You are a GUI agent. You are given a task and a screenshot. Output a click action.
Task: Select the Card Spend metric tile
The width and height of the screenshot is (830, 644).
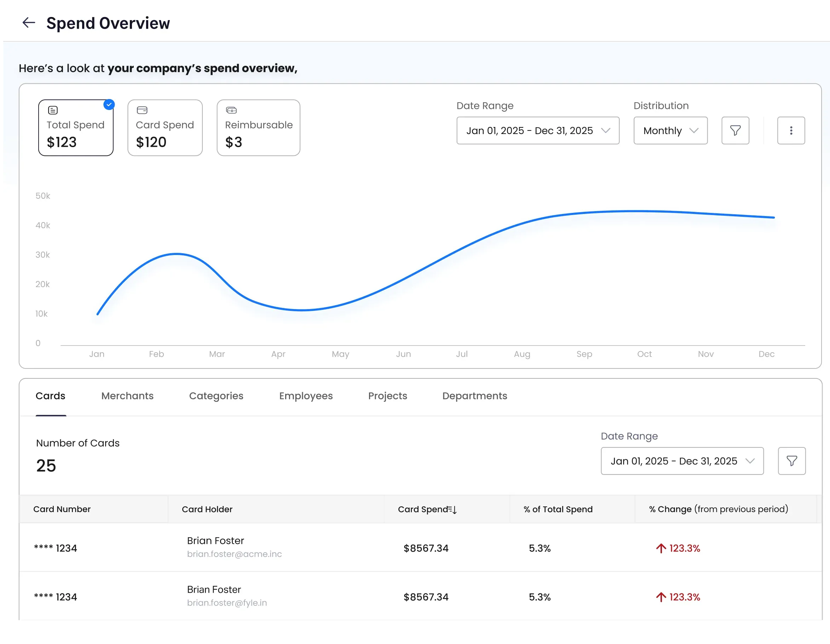pyautogui.click(x=165, y=128)
